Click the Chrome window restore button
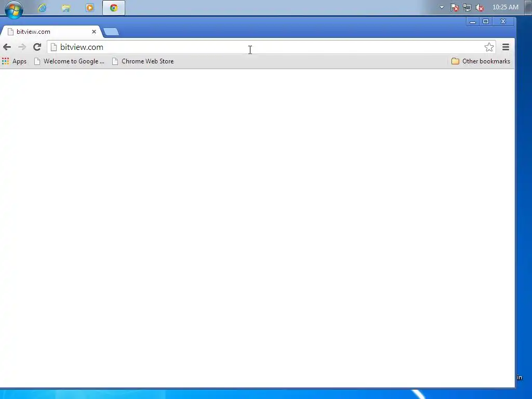Viewport: 532px width, 399px height. pos(486,22)
